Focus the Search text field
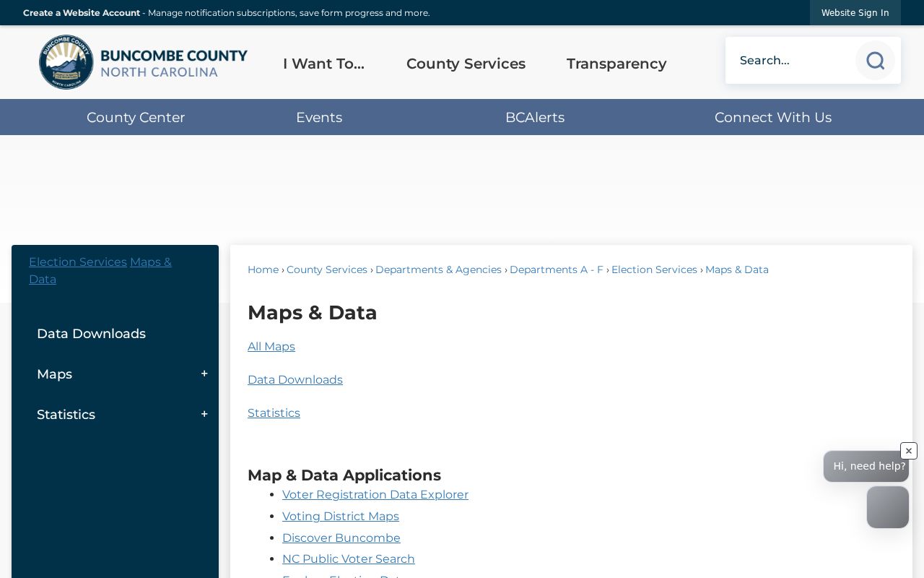Image resolution: width=924 pixels, height=578 pixels. [x=790, y=61]
